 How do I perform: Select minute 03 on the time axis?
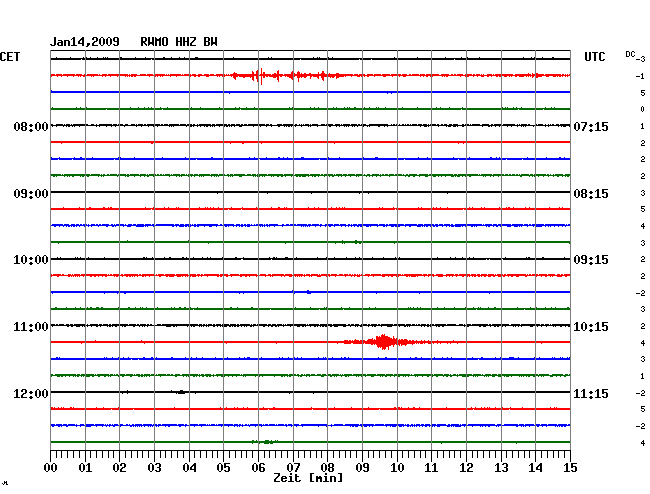click(154, 468)
